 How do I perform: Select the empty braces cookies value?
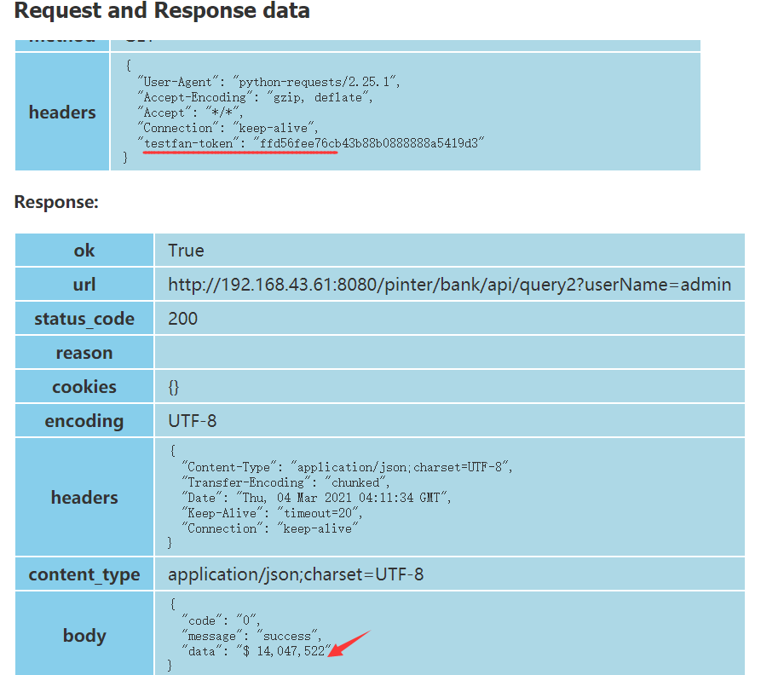tap(174, 387)
